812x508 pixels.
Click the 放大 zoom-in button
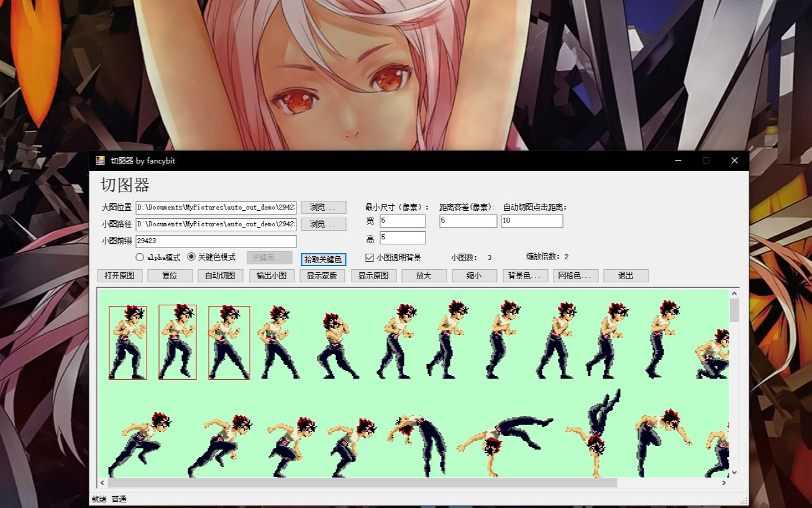424,275
